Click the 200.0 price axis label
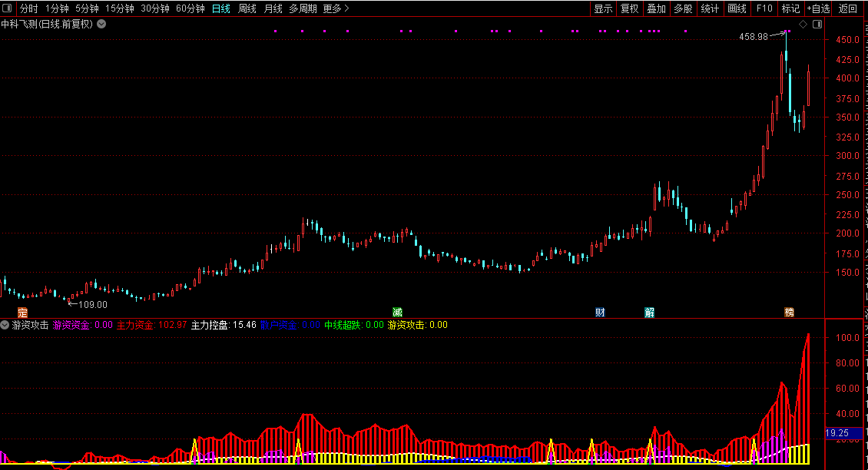Image resolution: width=868 pixels, height=470 pixels. click(x=848, y=233)
